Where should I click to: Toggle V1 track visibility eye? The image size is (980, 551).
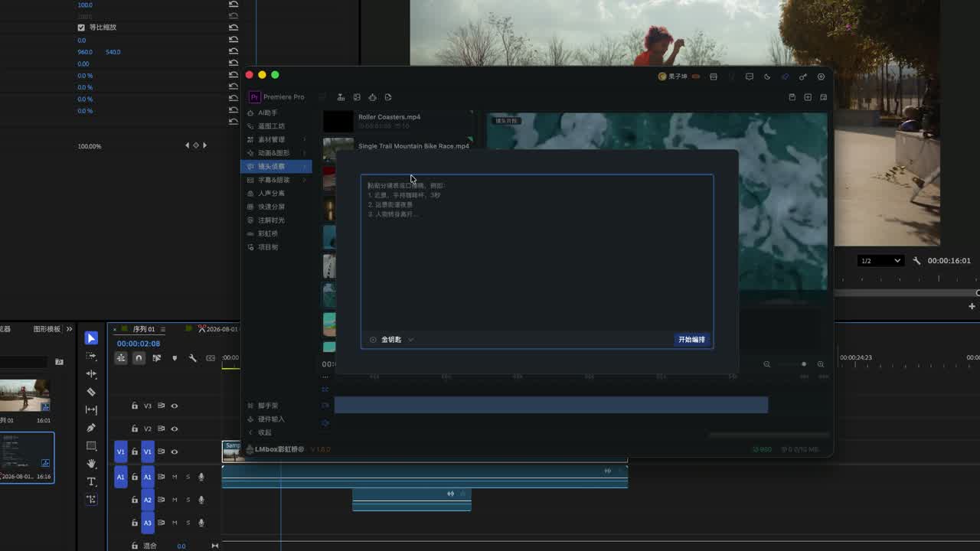(174, 452)
